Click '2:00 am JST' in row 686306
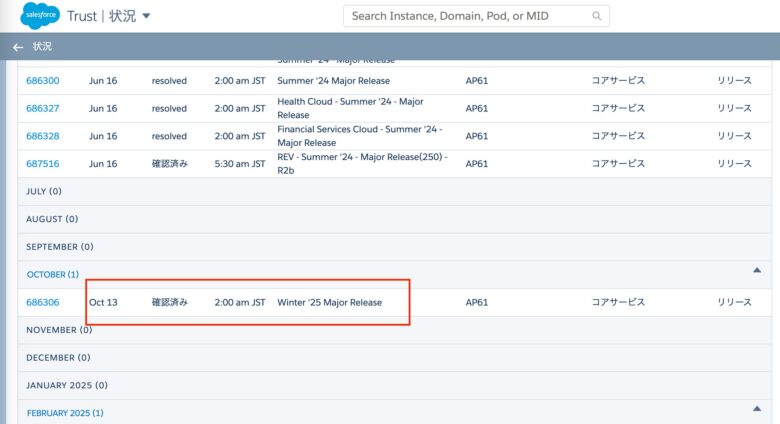The width and height of the screenshot is (780, 424). (x=240, y=302)
